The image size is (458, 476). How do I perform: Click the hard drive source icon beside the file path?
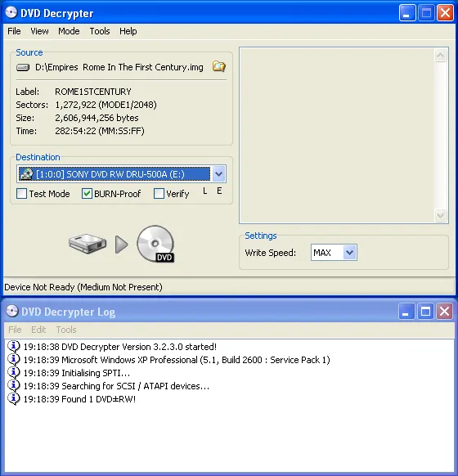[23, 67]
